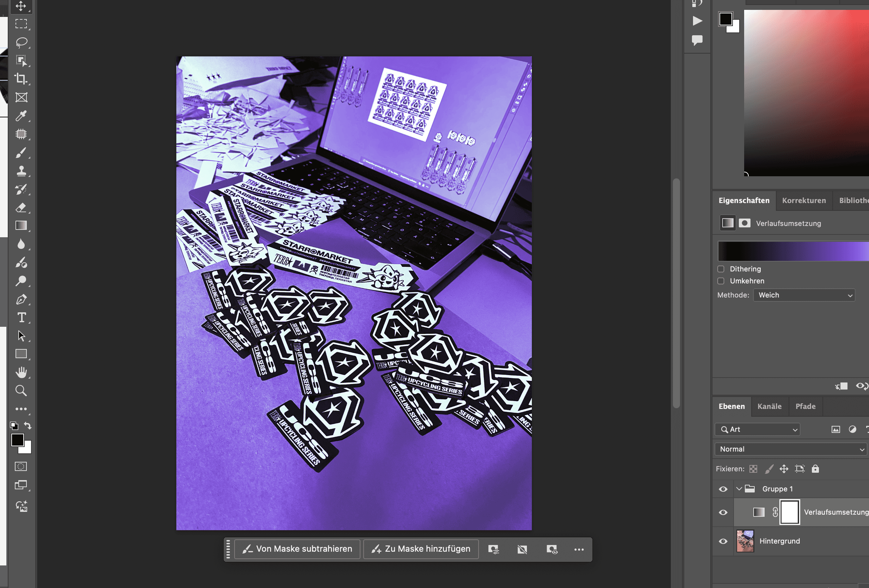Open the Methode dropdown
The height and width of the screenshot is (588, 869).
click(x=804, y=295)
